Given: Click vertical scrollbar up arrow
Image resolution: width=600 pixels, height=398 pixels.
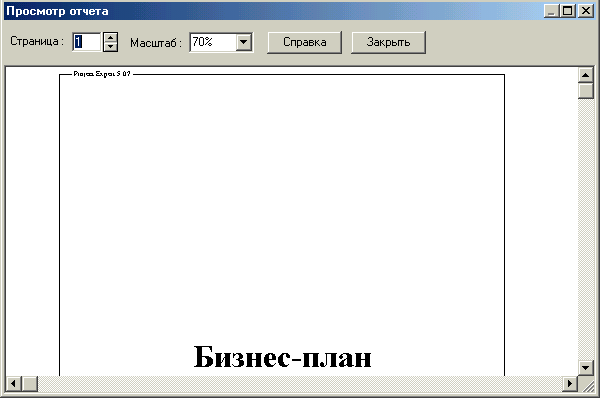Looking at the screenshot, I should click(585, 75).
